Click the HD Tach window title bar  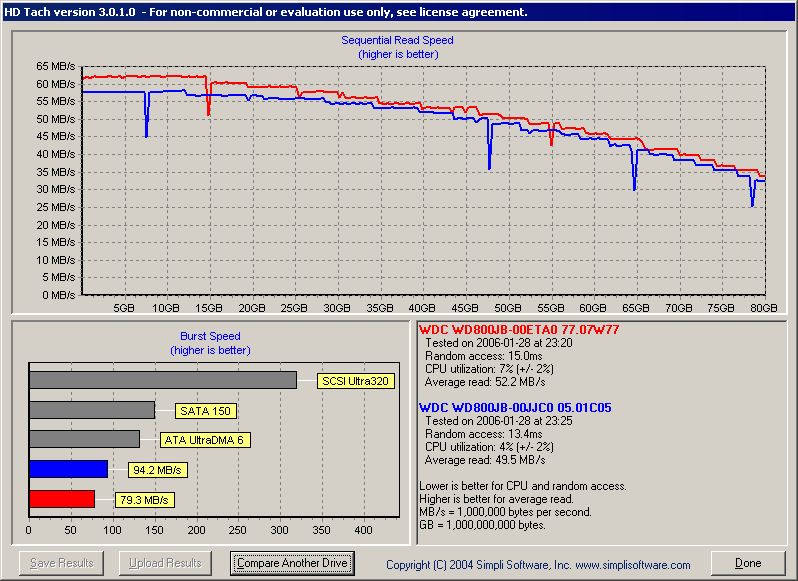point(399,12)
